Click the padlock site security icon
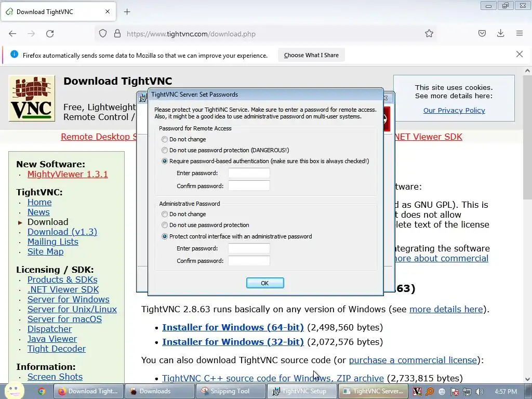 click(x=117, y=34)
